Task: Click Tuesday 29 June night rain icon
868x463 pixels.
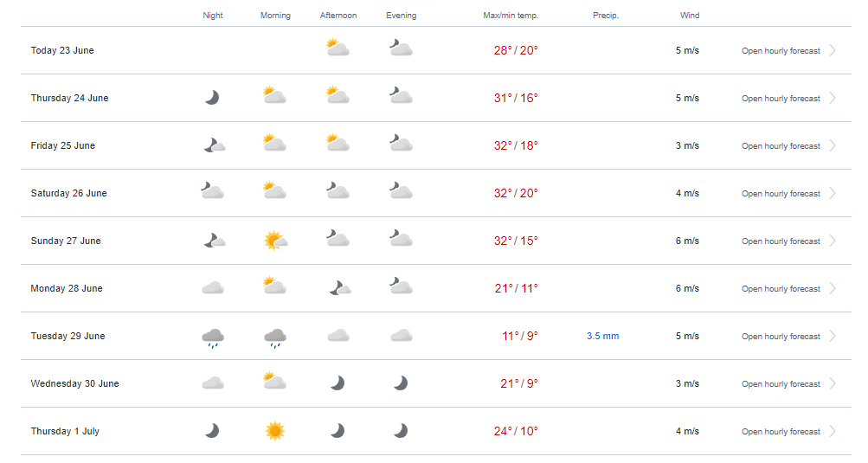Action: click(213, 338)
